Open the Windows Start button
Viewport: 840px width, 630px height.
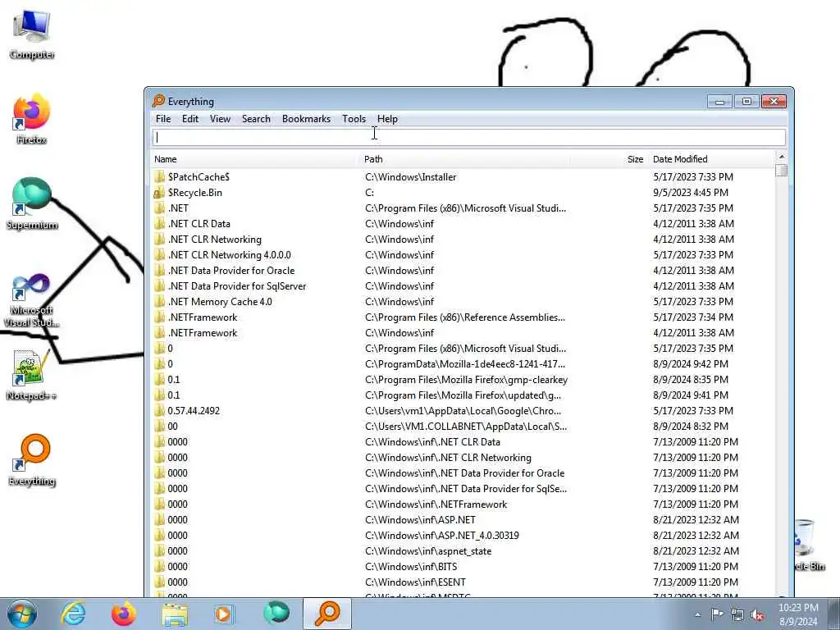tap(22, 614)
